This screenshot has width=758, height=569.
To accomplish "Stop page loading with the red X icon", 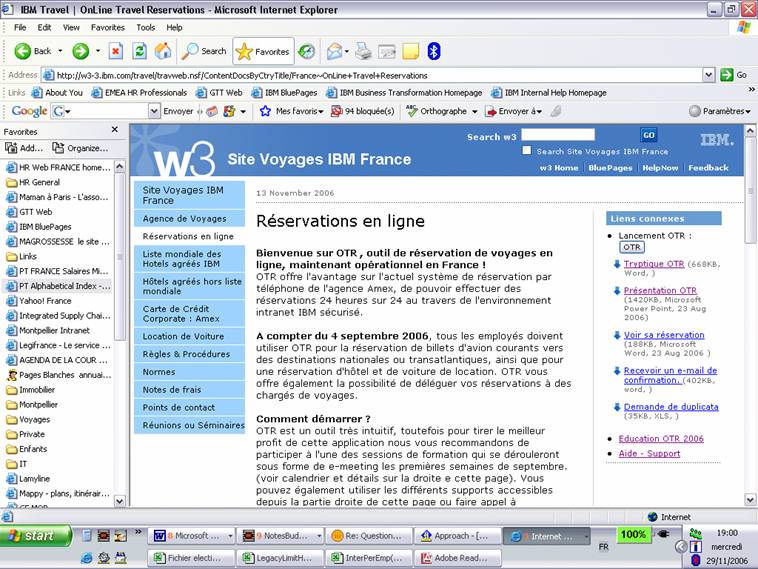I will (116, 51).
